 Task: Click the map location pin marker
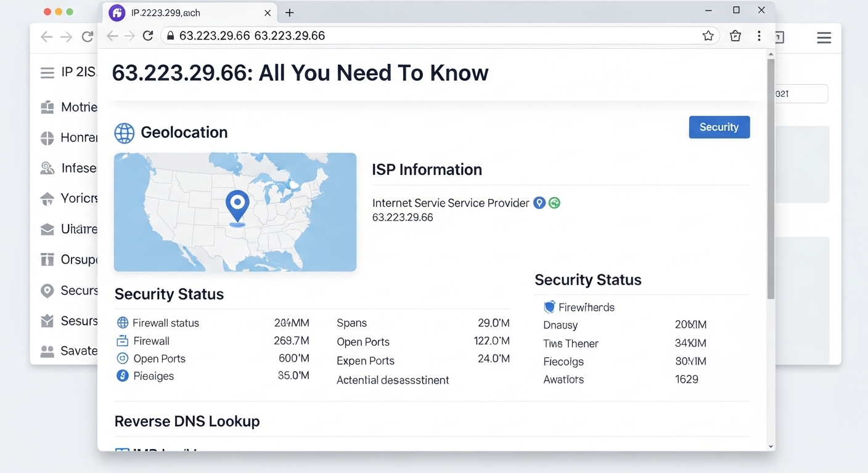pyautogui.click(x=237, y=204)
